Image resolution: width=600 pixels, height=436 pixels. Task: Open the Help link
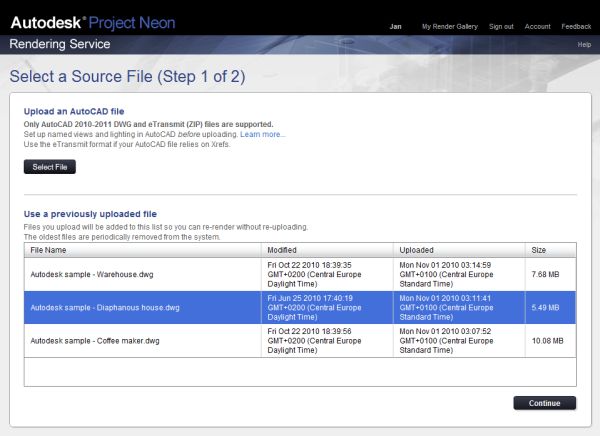click(584, 45)
